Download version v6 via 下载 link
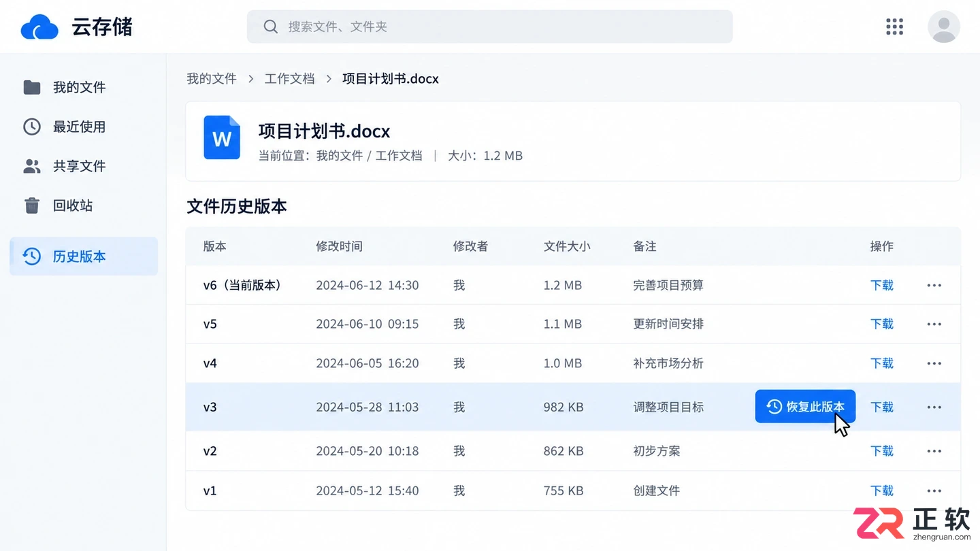980x551 pixels. point(882,286)
